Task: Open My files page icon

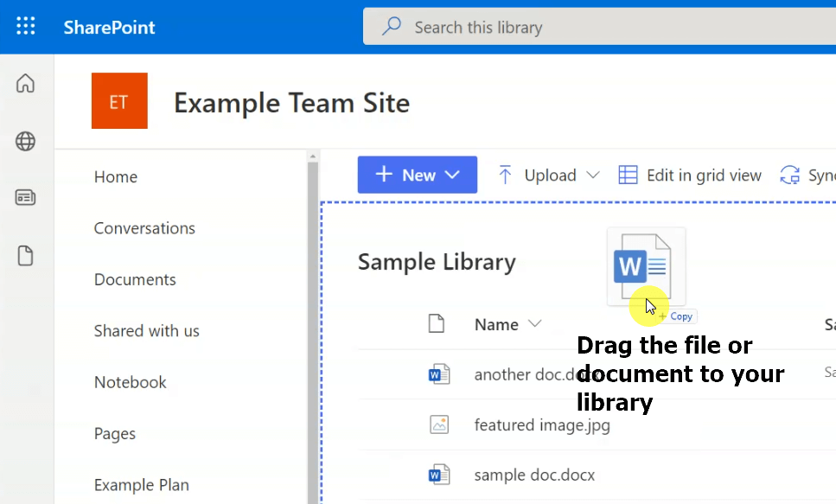Action: (25, 256)
